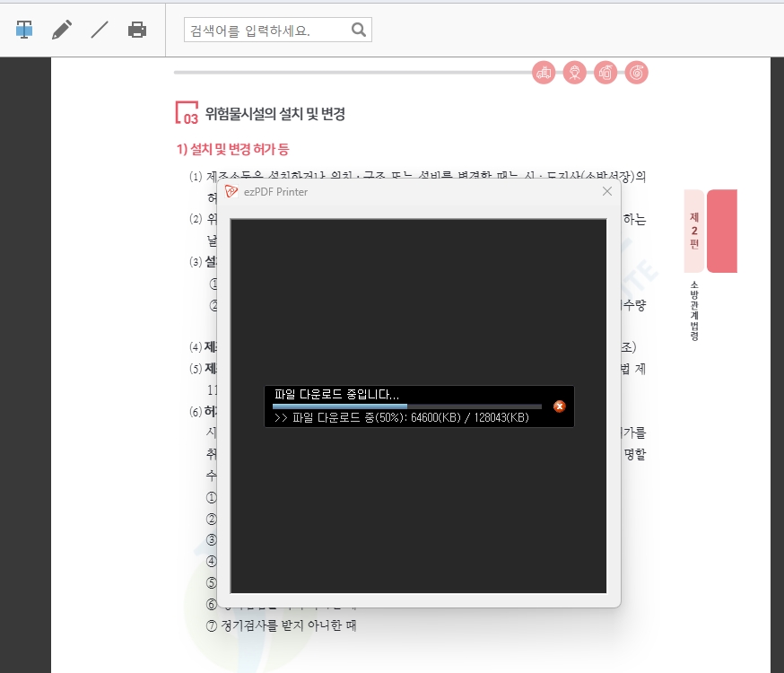Click the fire truck circle icon
The height and width of the screenshot is (673, 784).
tap(544, 73)
